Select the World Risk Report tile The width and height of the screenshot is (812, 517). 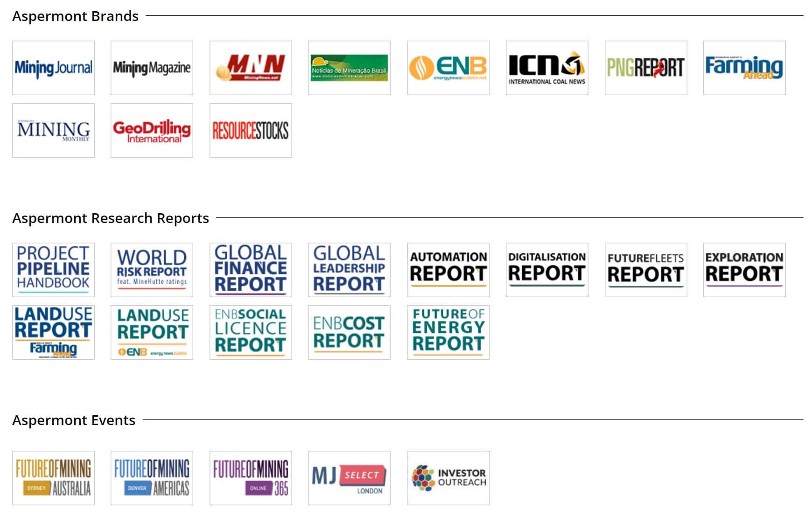click(x=152, y=270)
